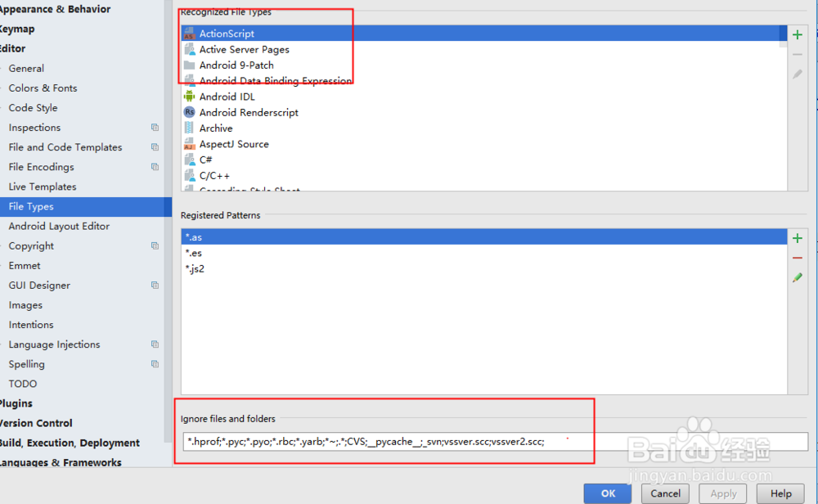Open the Keymap settings section

pyautogui.click(x=20, y=29)
